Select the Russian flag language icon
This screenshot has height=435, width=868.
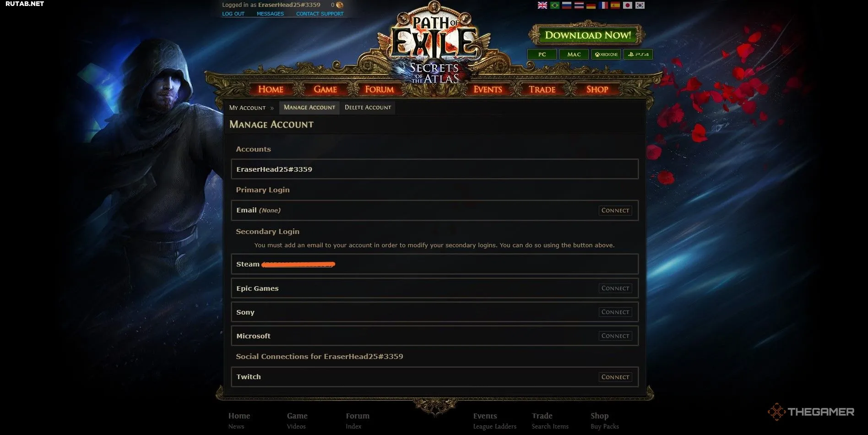(567, 5)
